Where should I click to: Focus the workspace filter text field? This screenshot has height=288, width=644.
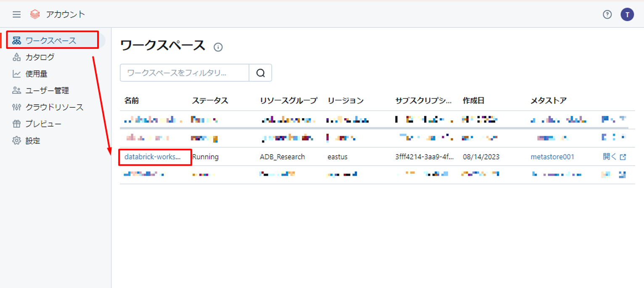point(185,73)
